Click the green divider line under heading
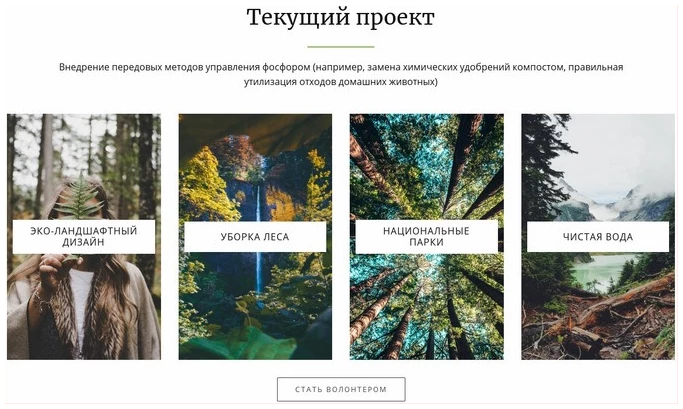Viewport: 683px width, 409px height. 341,46
